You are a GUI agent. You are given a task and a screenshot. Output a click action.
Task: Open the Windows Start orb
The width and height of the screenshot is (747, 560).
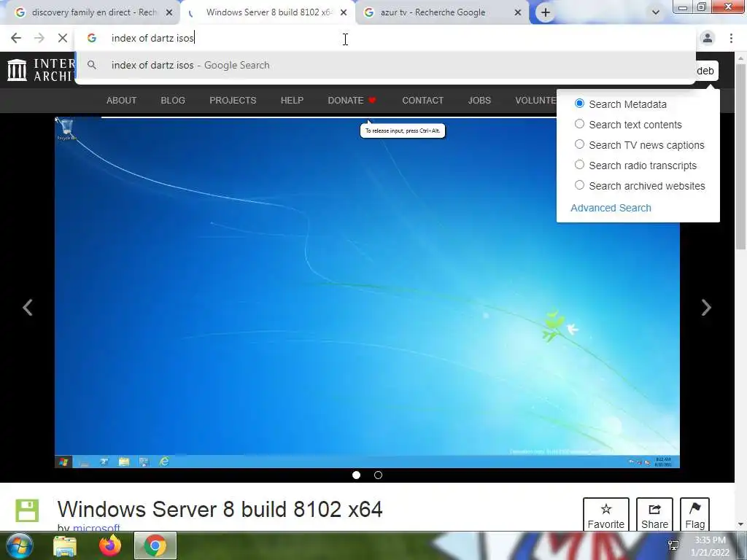(20, 545)
